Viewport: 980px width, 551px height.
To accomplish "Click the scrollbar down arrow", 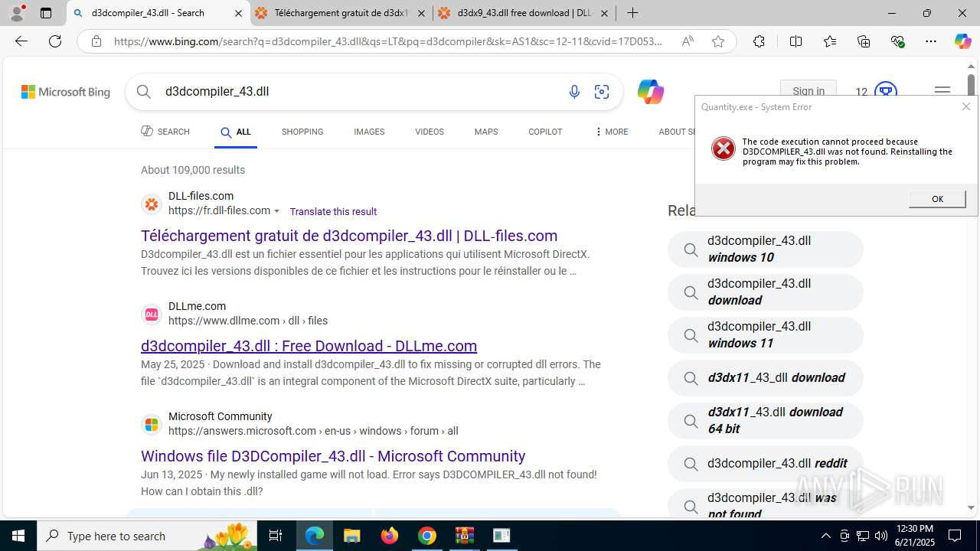I will pyautogui.click(x=971, y=507).
